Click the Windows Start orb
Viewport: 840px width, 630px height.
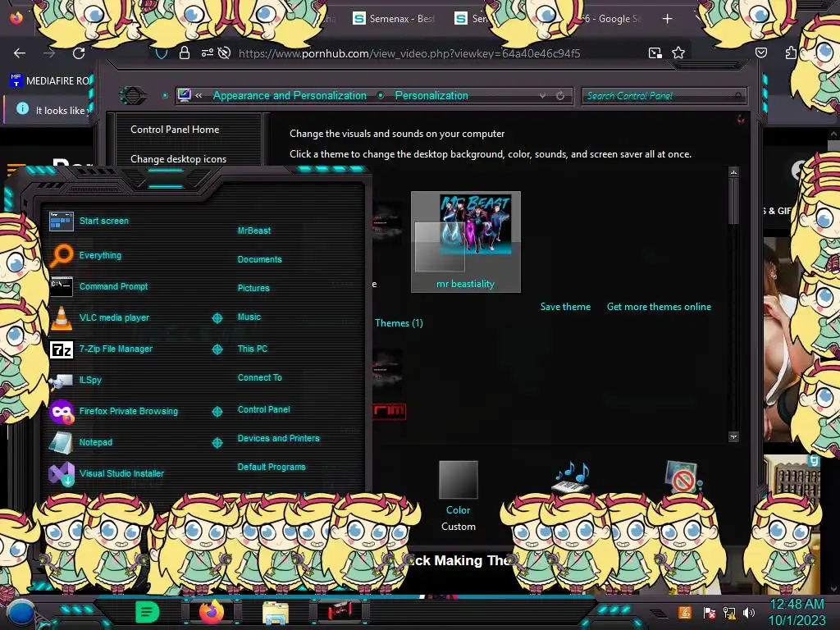coord(21,613)
